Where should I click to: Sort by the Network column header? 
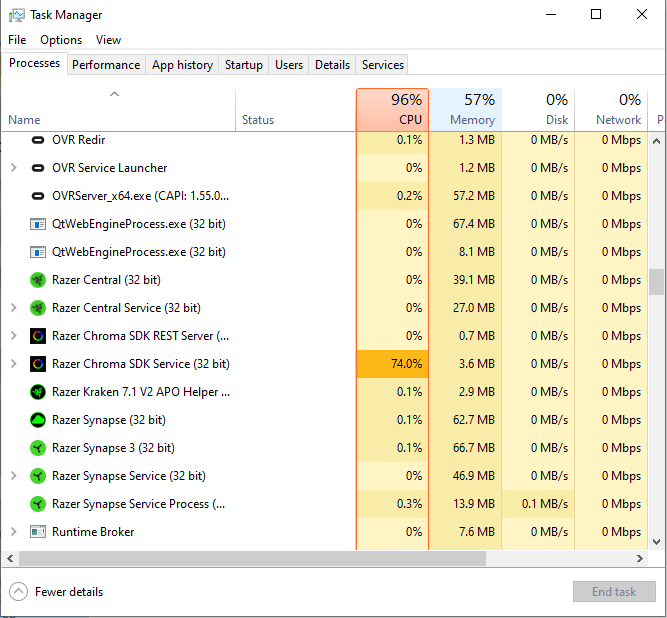[611, 110]
